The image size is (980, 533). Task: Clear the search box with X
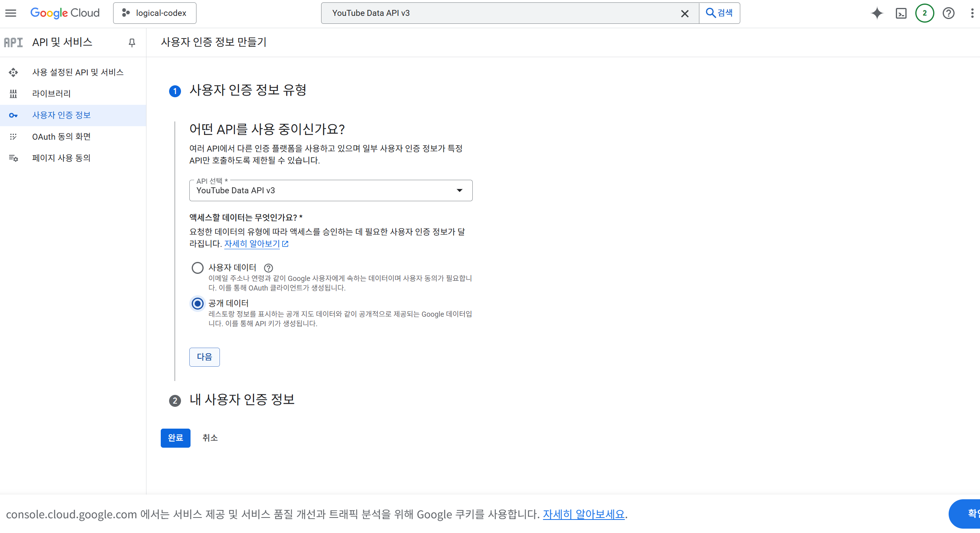pos(685,13)
